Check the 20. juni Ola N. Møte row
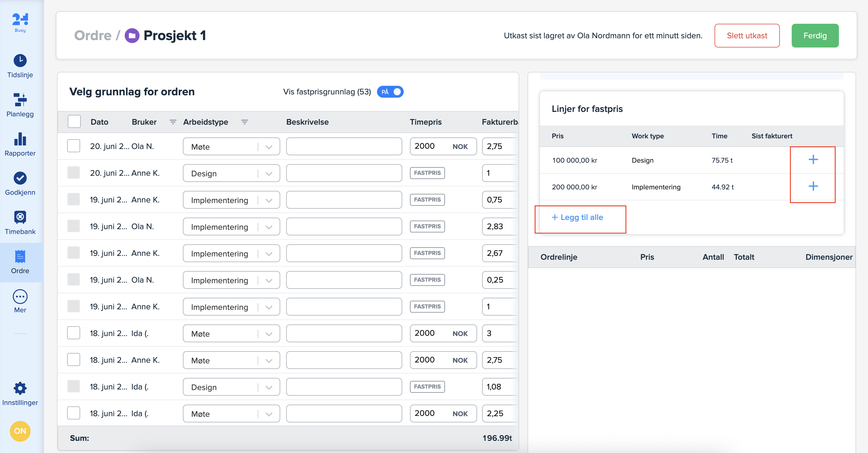This screenshot has width=868, height=453. coord(73,146)
